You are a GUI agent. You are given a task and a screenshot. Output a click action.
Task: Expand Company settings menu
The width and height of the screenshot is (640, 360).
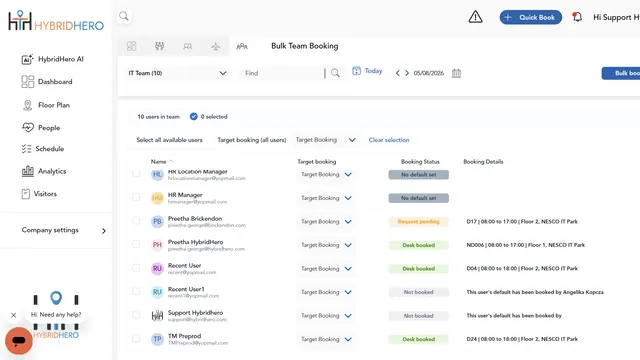(x=64, y=230)
